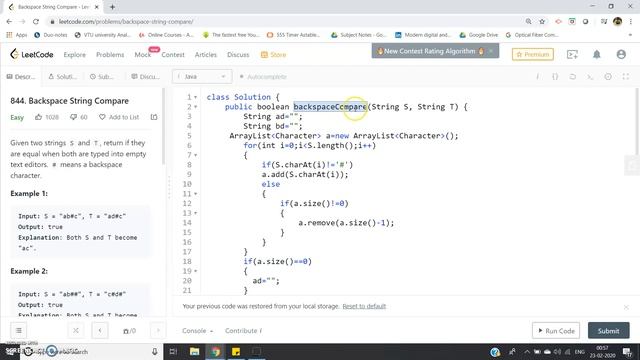Open the problem list hamburger icon
640x360 pixels.
19,331
